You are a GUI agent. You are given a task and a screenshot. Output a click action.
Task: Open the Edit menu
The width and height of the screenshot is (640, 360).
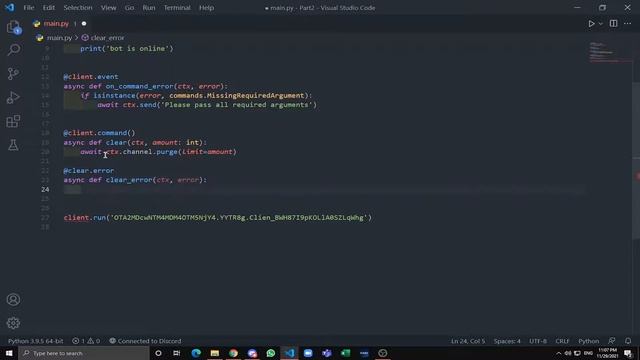(x=49, y=8)
